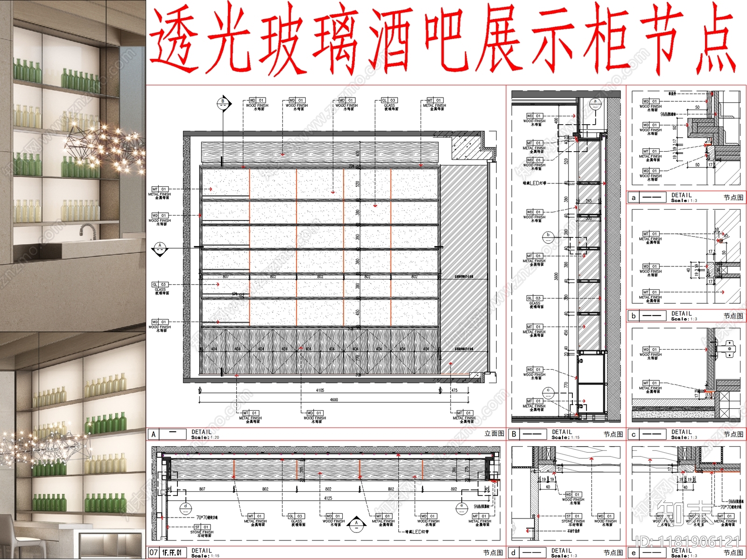The width and height of the screenshot is (747, 560).
Task: Click Scale 1:15 text in title block B
Action: point(565,437)
